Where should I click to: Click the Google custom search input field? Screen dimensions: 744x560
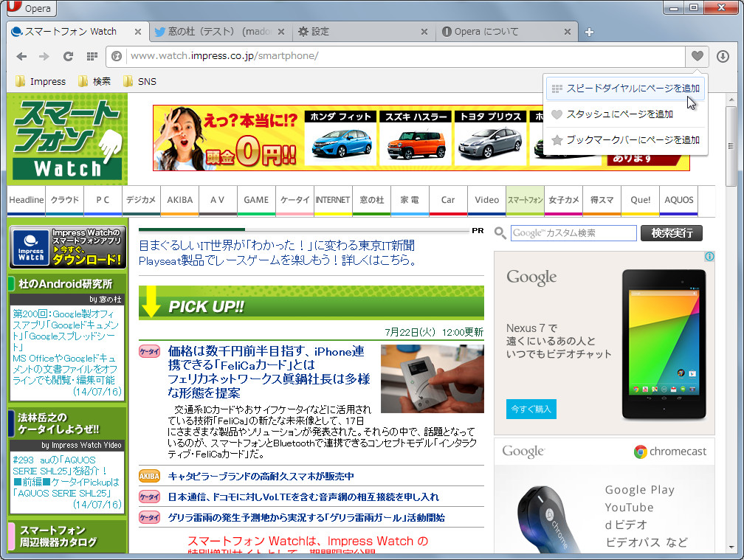point(574,232)
